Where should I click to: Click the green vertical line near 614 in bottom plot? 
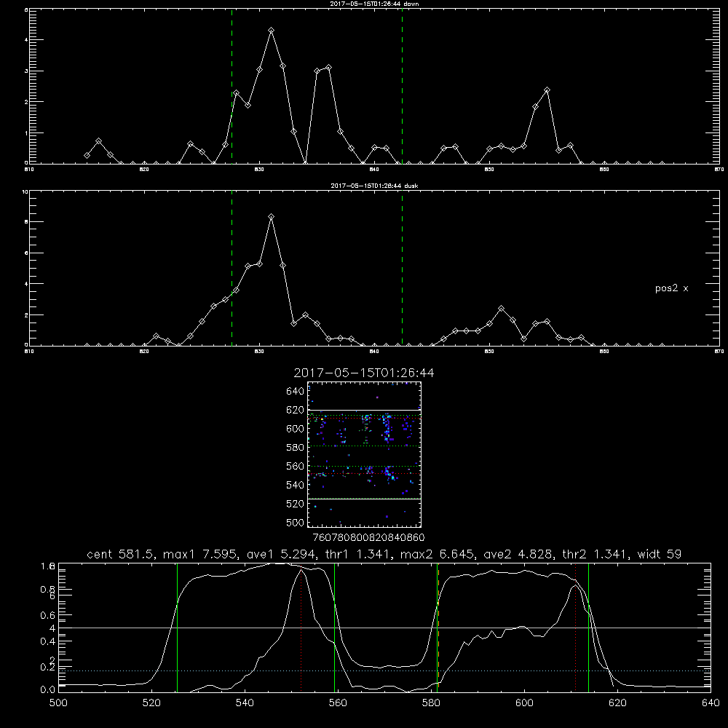[x=588, y=628]
